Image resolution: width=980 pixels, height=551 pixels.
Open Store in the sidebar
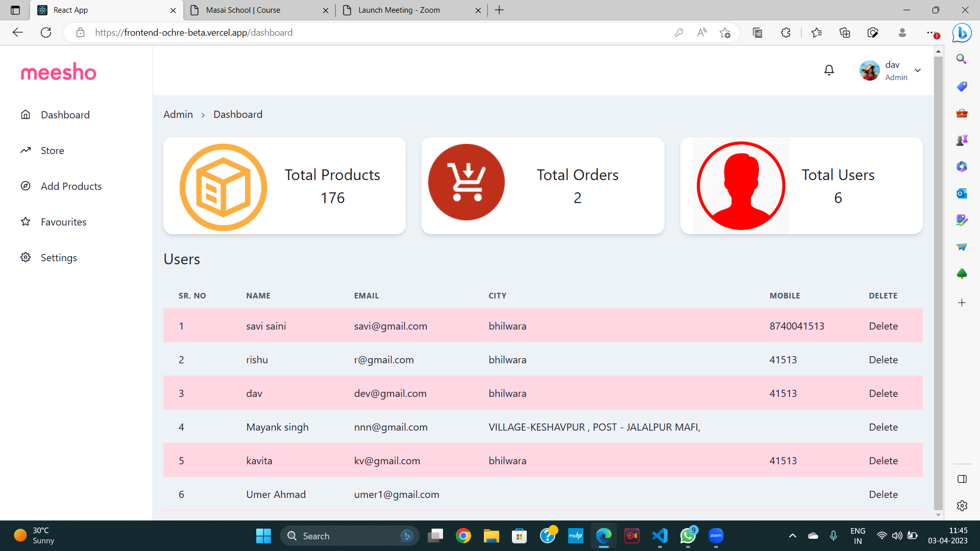click(52, 151)
